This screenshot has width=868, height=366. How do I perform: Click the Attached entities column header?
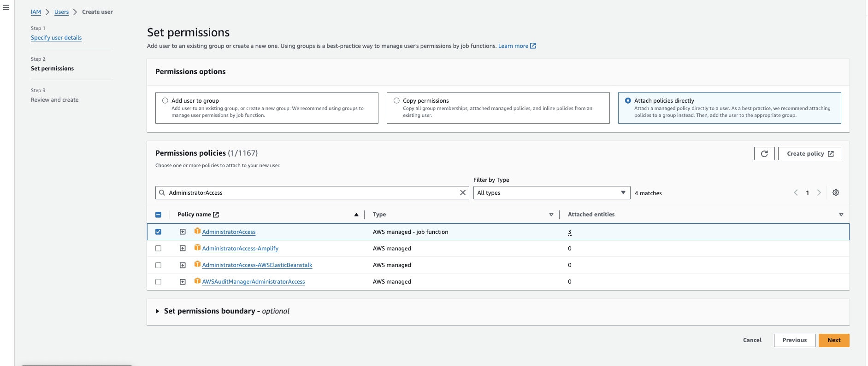(591, 215)
